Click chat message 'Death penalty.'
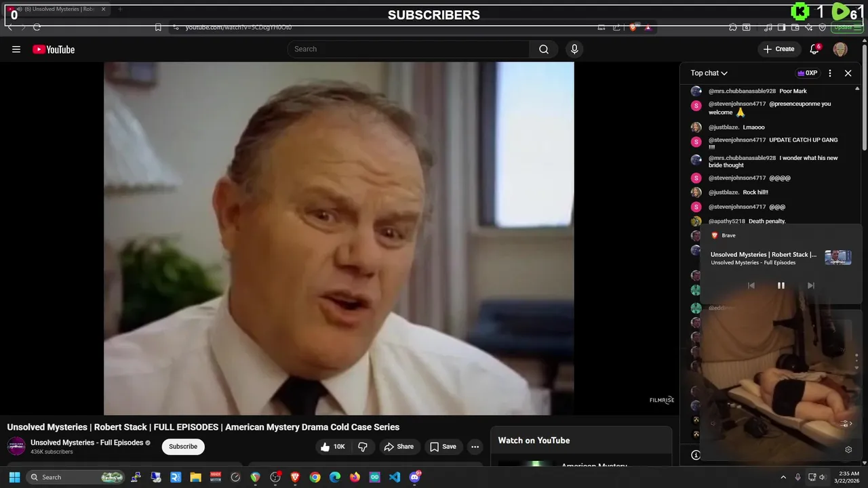The width and height of the screenshot is (868, 488). coord(767,222)
